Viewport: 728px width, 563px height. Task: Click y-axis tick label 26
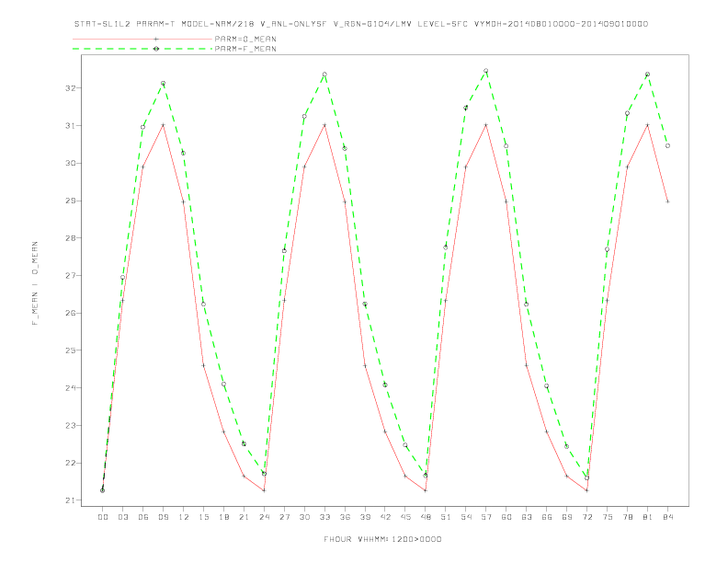pos(71,313)
